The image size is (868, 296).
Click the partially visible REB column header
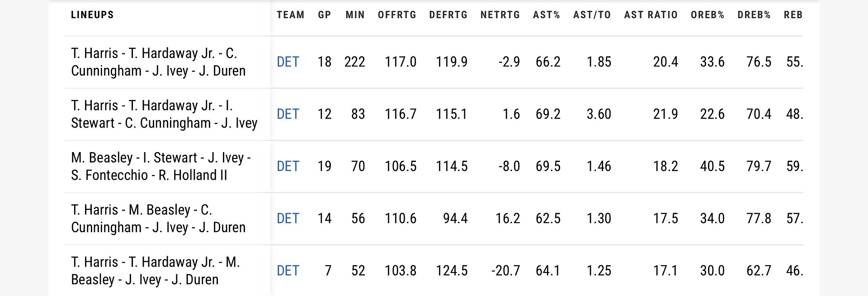pyautogui.click(x=793, y=15)
